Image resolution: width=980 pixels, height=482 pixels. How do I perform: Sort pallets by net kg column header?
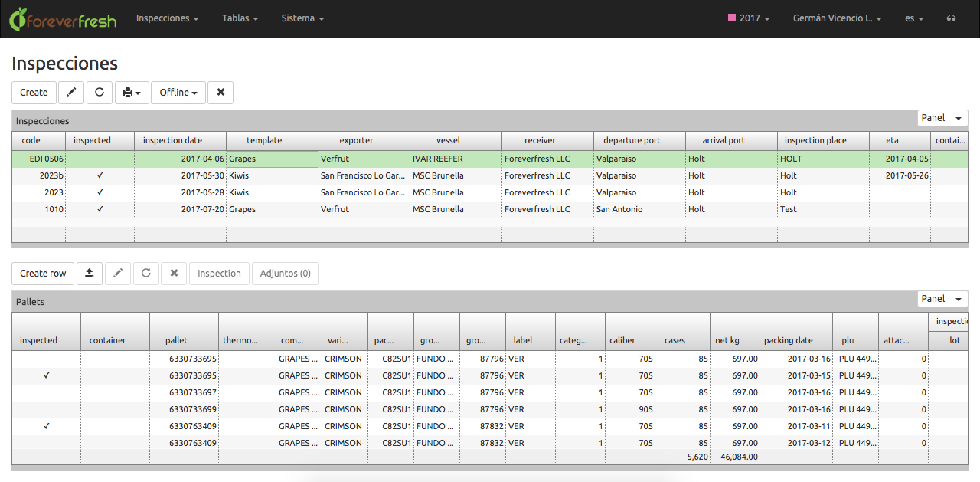pyautogui.click(x=735, y=332)
